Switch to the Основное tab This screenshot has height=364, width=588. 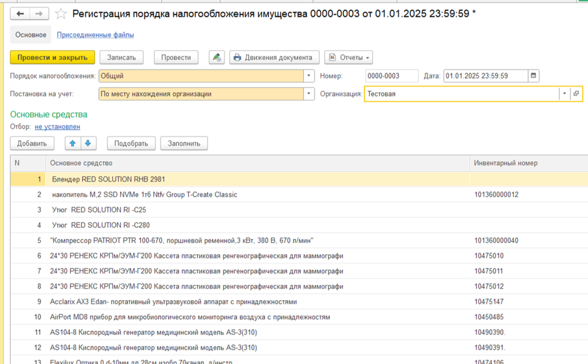point(31,35)
